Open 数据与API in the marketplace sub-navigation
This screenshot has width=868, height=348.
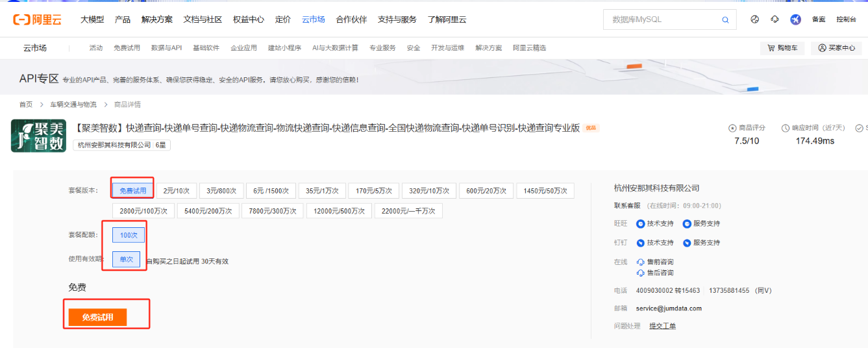[x=166, y=48]
